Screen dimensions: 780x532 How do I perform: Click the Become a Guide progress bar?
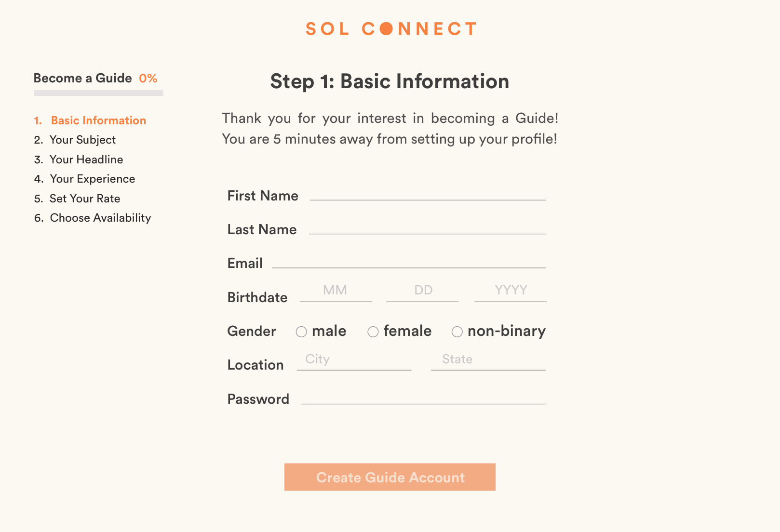(98, 93)
